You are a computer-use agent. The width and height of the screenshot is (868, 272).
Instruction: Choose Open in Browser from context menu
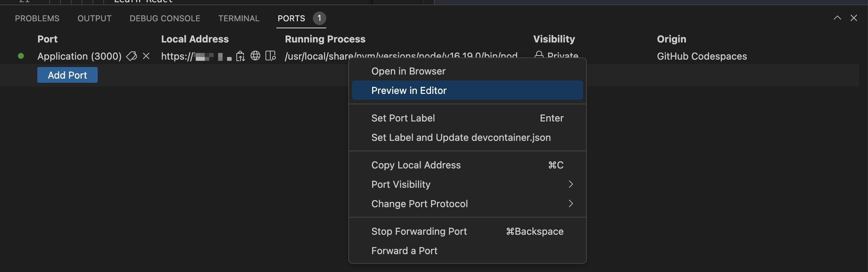coord(467,71)
